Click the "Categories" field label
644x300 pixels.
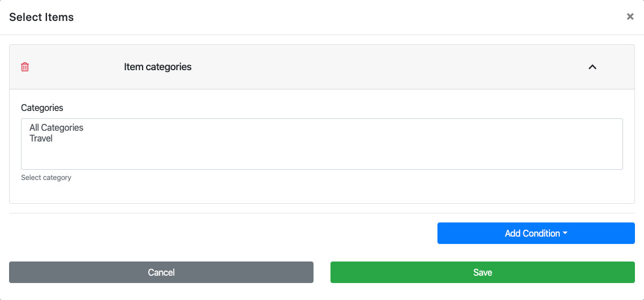(42, 108)
